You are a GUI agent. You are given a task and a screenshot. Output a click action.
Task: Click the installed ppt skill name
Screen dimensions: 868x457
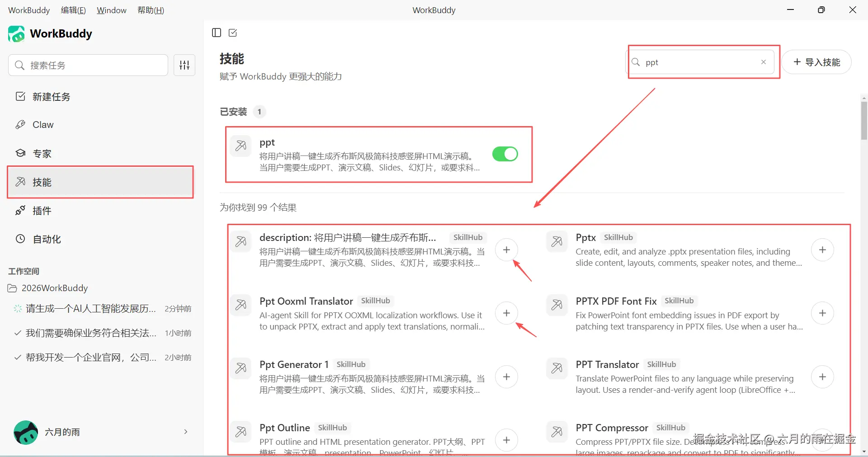[x=267, y=143]
